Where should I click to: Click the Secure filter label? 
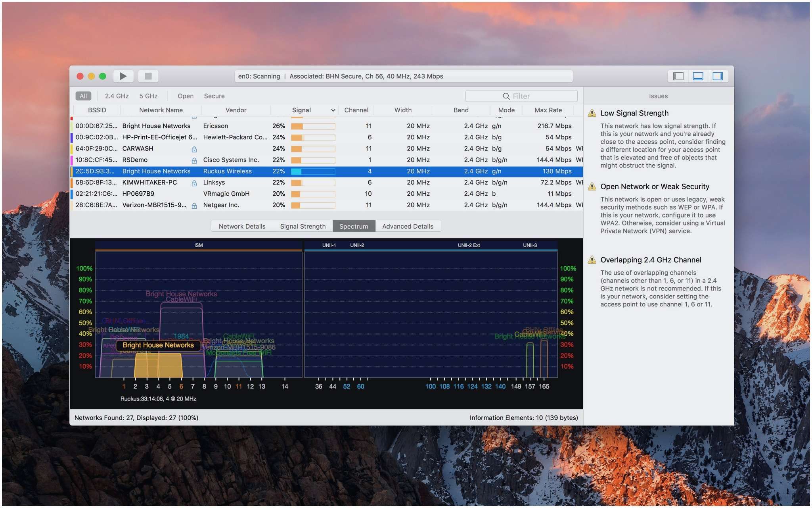point(213,95)
